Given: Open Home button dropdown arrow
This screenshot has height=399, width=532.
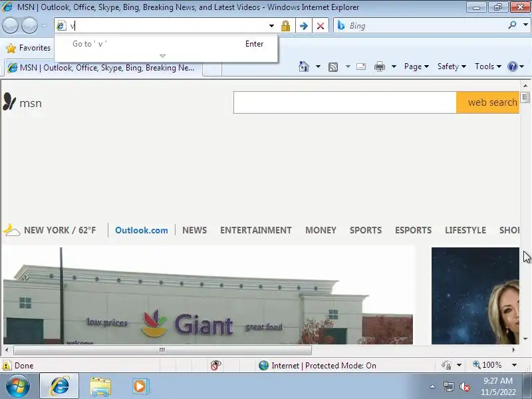Looking at the screenshot, I should pyautogui.click(x=318, y=66).
